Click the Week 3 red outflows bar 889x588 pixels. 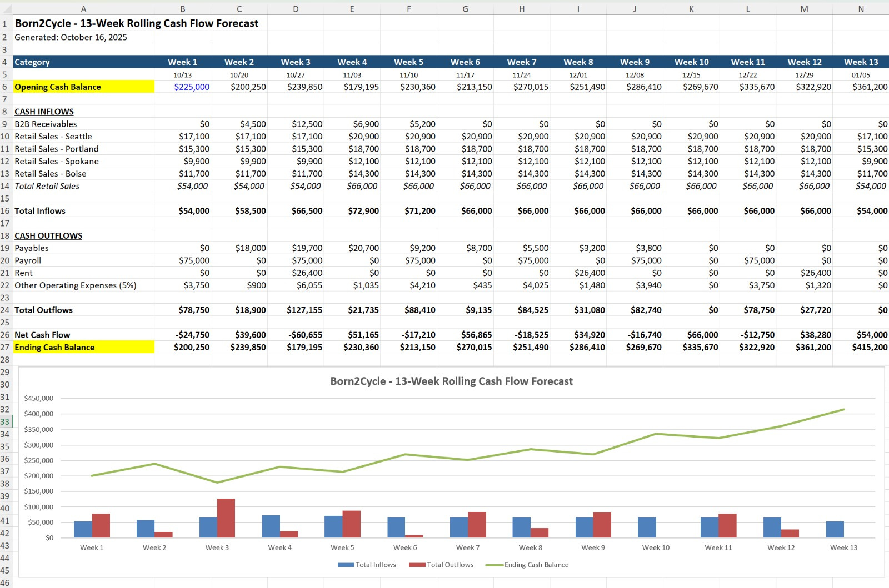click(226, 518)
